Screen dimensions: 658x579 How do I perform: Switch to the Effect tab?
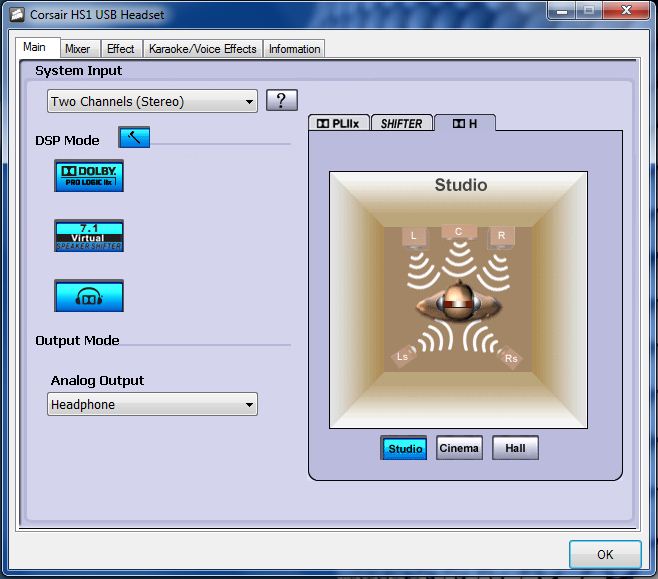point(121,49)
